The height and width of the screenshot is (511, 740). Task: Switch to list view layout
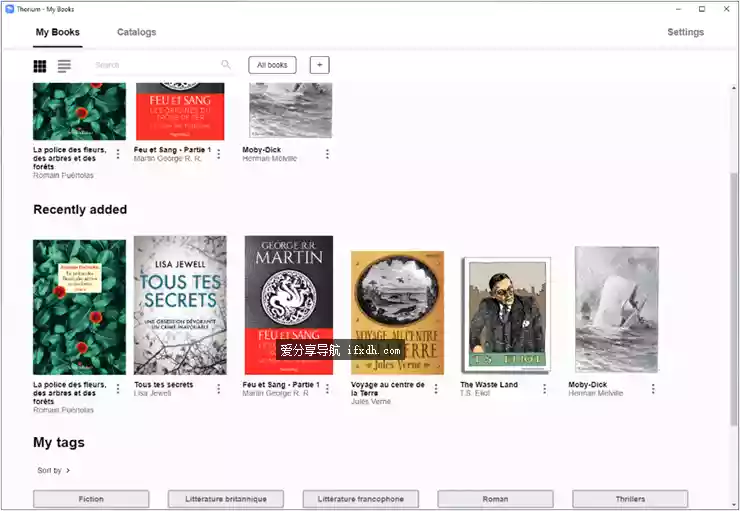[64, 66]
